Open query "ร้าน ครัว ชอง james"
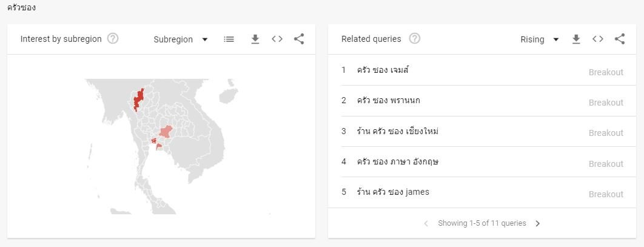This screenshot has width=644, height=247. click(393, 192)
